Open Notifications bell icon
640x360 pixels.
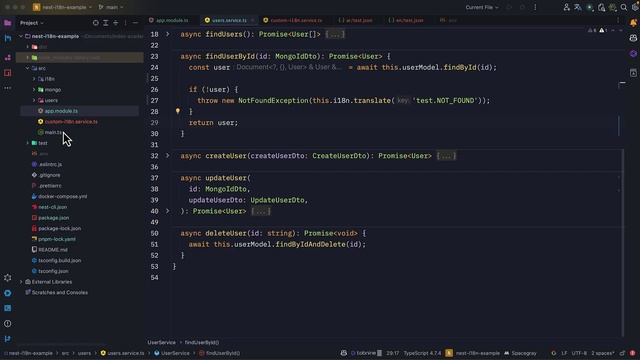click(x=633, y=23)
